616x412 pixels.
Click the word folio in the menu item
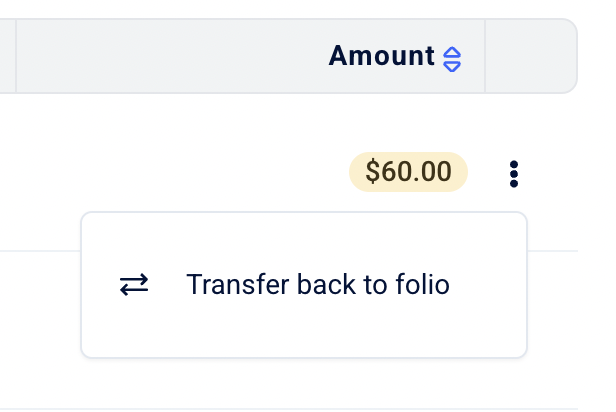pos(424,285)
